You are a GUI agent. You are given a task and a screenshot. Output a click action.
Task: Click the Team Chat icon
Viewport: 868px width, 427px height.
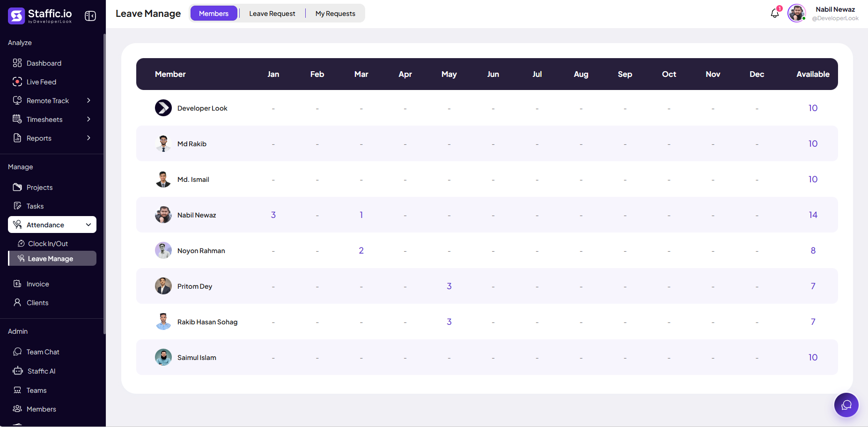pos(17,352)
